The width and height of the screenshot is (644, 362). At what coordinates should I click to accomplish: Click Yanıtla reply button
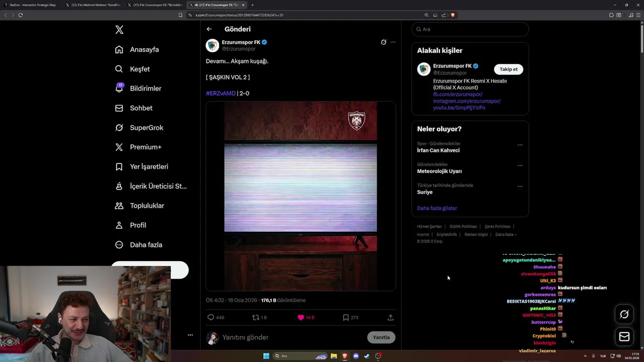point(381,337)
